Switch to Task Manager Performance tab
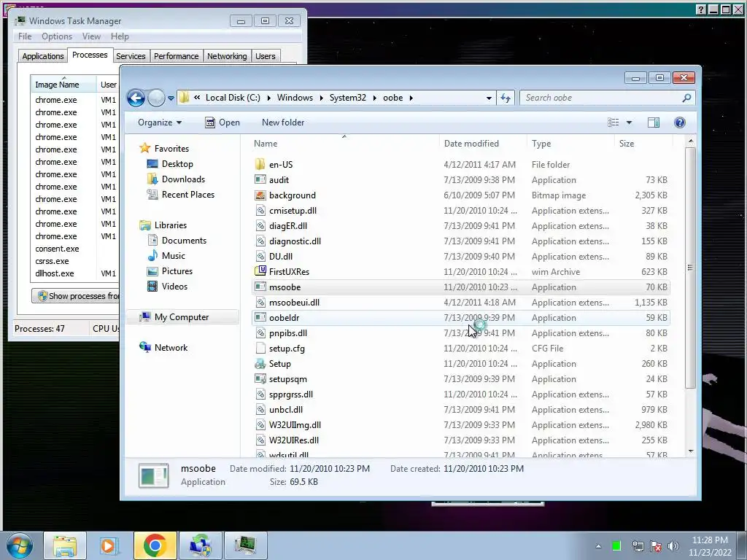Image resolution: width=747 pixels, height=560 pixels. [177, 56]
